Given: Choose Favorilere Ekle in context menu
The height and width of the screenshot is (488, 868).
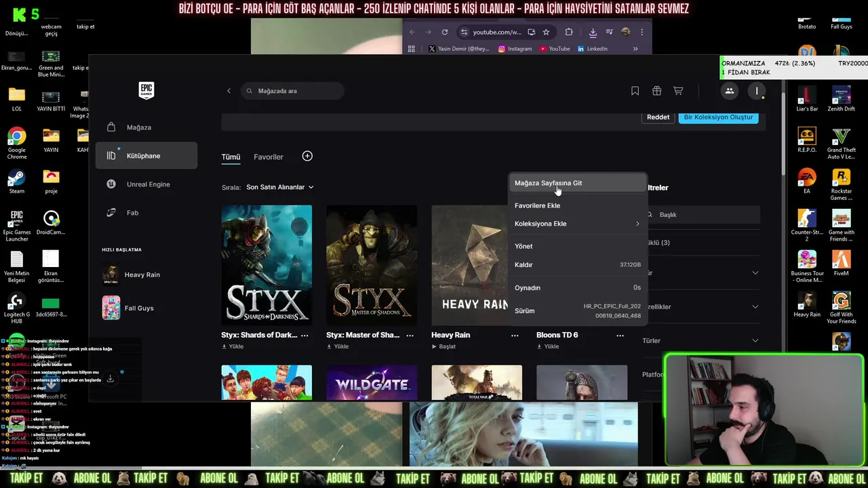Looking at the screenshot, I should [x=578, y=205].
